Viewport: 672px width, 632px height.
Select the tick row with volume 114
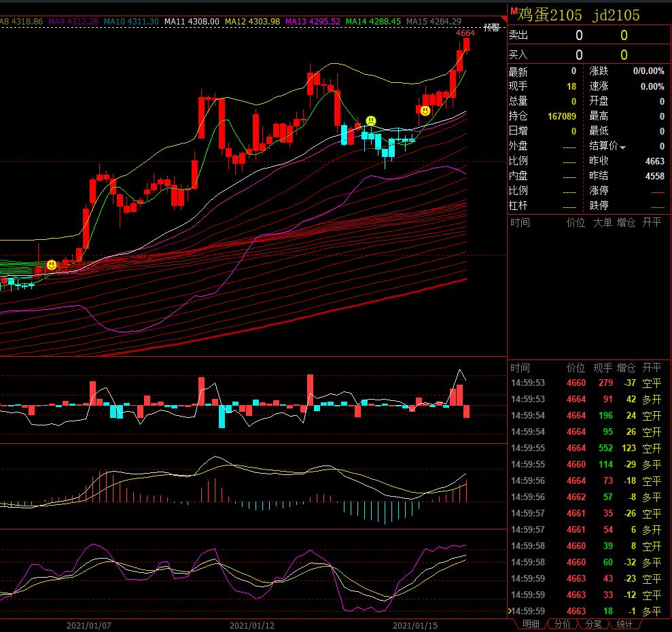[588, 464]
